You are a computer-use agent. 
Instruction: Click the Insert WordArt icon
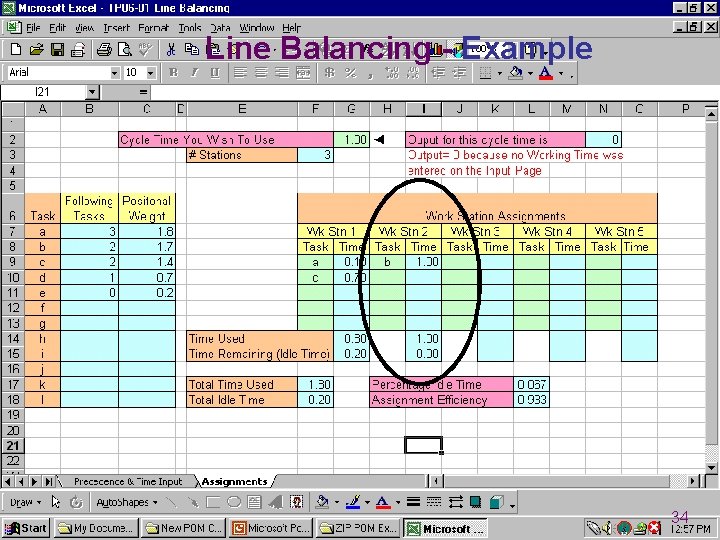point(276,502)
